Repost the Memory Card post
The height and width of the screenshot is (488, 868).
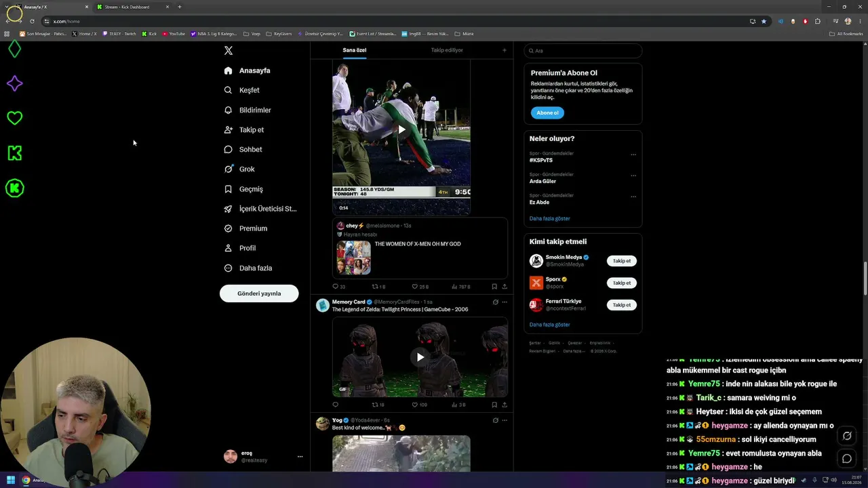point(378,405)
